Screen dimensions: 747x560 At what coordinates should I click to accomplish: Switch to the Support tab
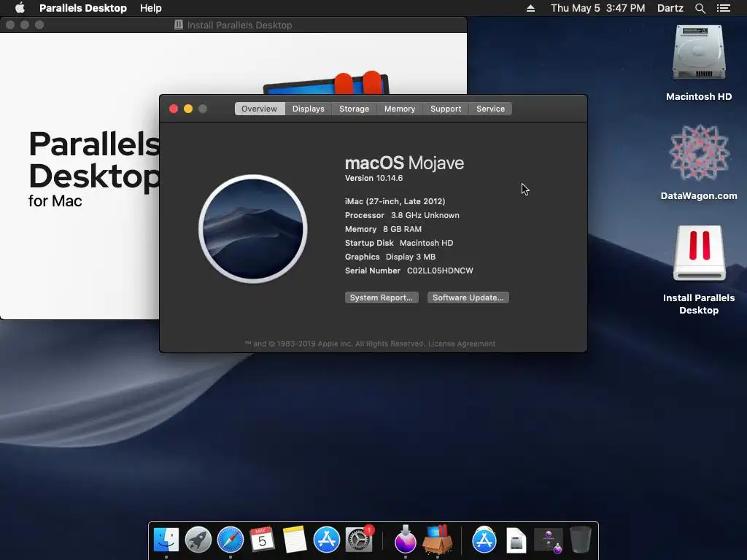446,109
